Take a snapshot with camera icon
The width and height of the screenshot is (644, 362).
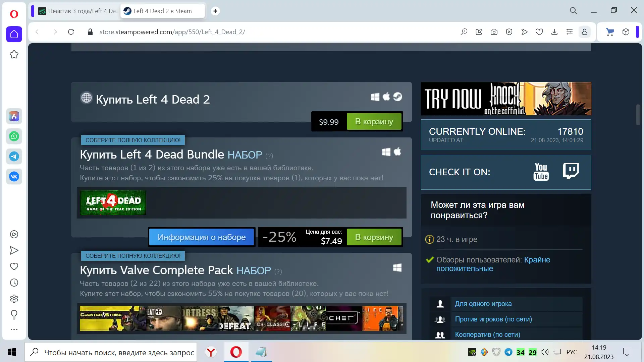point(494,32)
